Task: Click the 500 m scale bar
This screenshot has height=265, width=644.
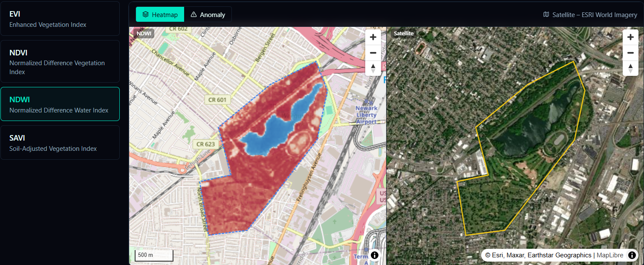Action: (154, 255)
